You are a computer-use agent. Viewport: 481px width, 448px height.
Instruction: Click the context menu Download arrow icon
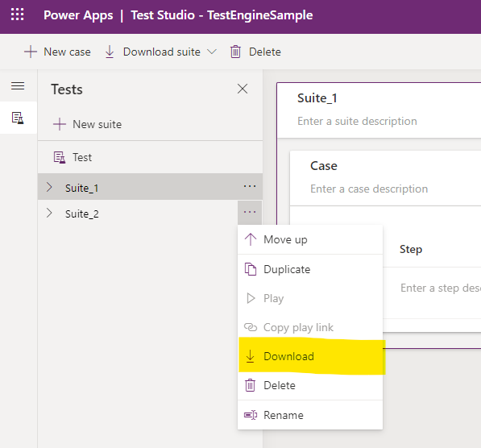tap(251, 356)
